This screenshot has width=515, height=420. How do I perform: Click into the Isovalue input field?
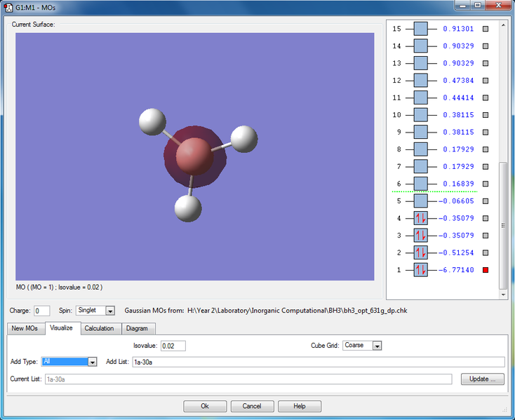pyautogui.click(x=173, y=346)
